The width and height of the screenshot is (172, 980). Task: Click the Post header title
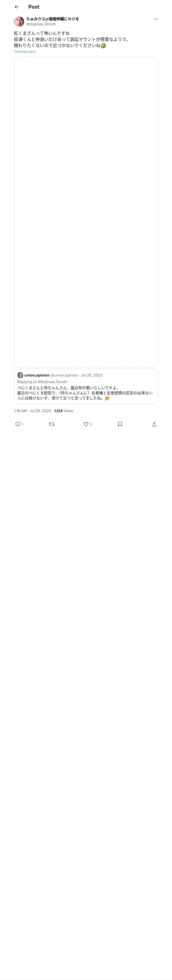[x=34, y=7]
